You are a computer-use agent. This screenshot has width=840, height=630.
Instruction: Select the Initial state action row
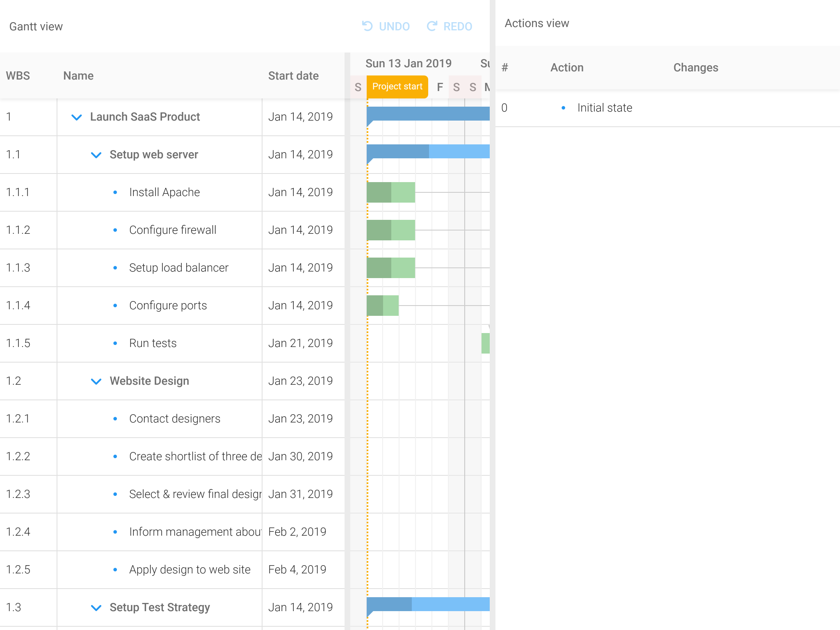(605, 108)
